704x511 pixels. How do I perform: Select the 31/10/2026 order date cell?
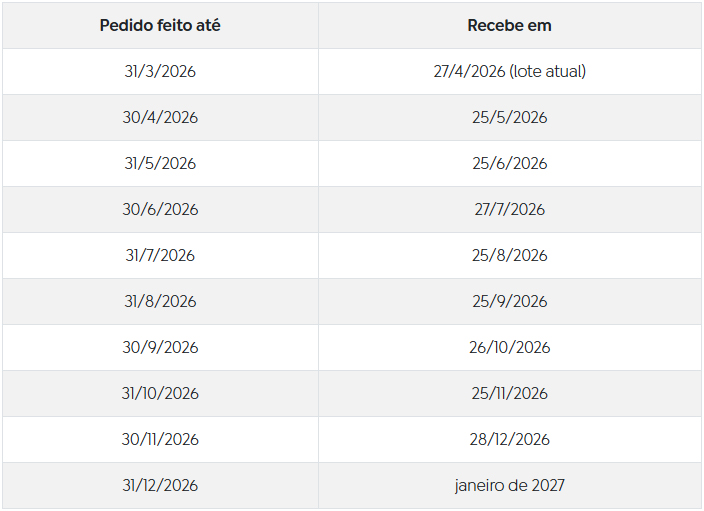pos(160,394)
